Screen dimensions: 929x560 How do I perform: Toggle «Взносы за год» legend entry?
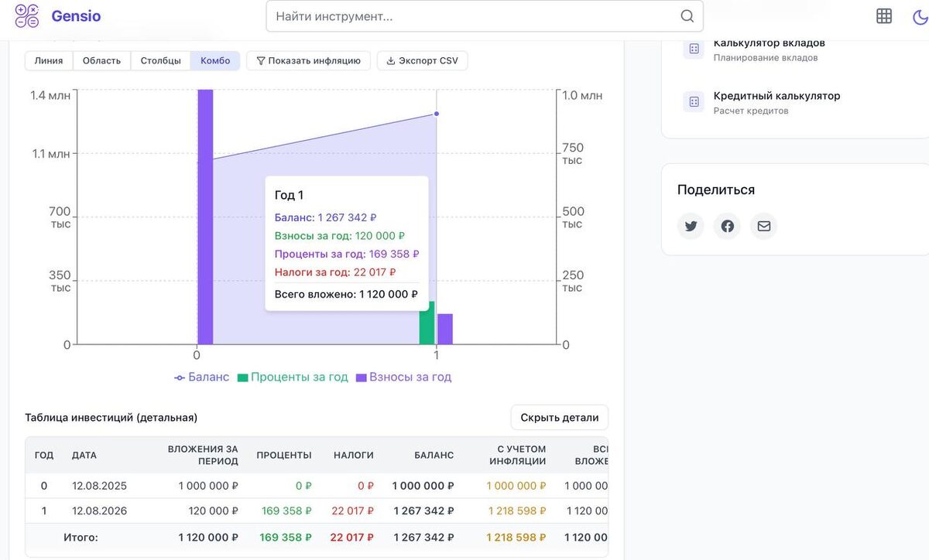(403, 377)
